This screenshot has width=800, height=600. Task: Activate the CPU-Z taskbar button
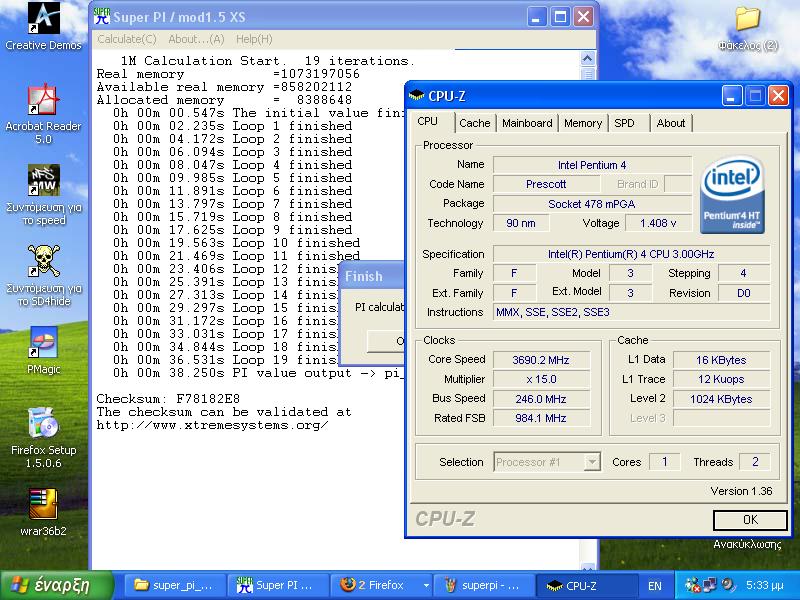click(x=587, y=585)
